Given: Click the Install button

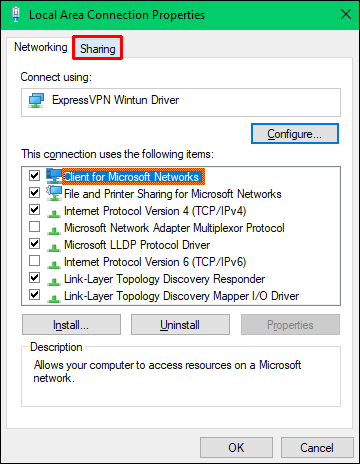Looking at the screenshot, I should coord(71,325).
